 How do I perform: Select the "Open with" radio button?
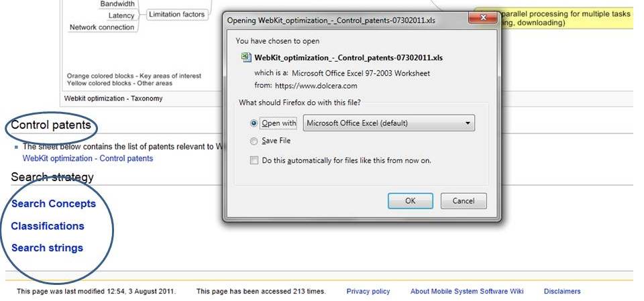pos(254,123)
